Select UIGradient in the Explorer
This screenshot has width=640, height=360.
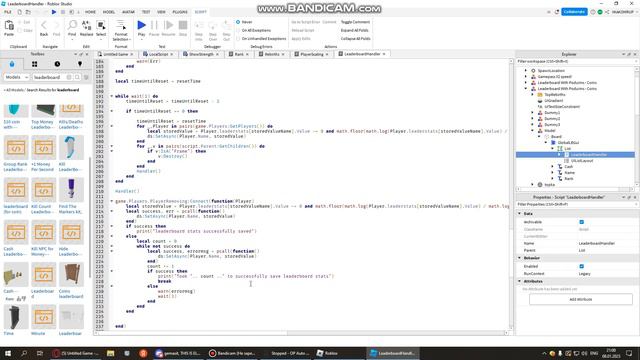coord(553,100)
